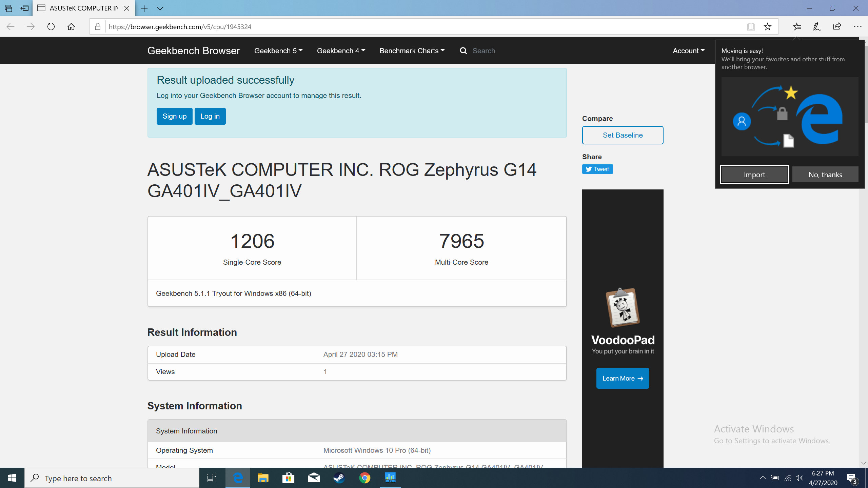The width and height of the screenshot is (868, 488).
Task: Open Geekbench app on taskbar
Action: click(390, 478)
